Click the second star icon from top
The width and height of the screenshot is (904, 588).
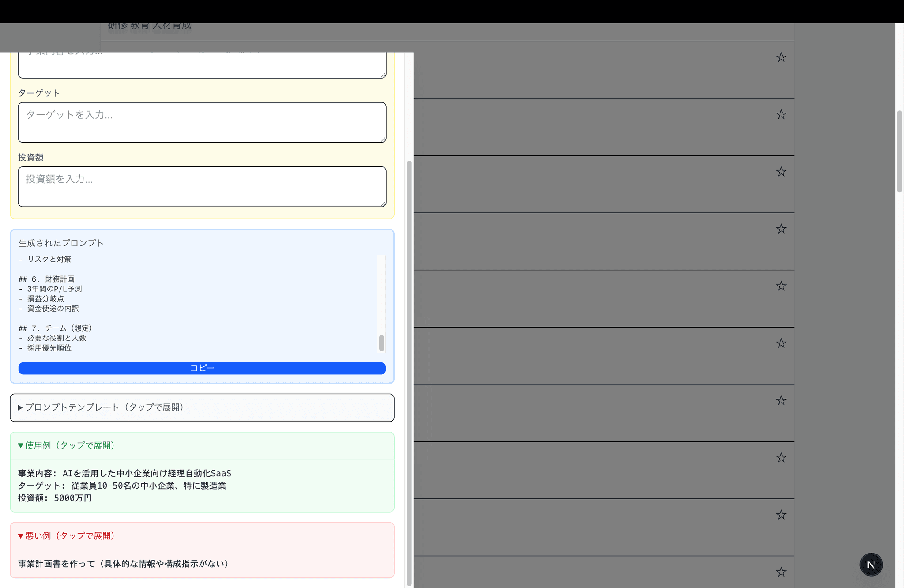781,115
